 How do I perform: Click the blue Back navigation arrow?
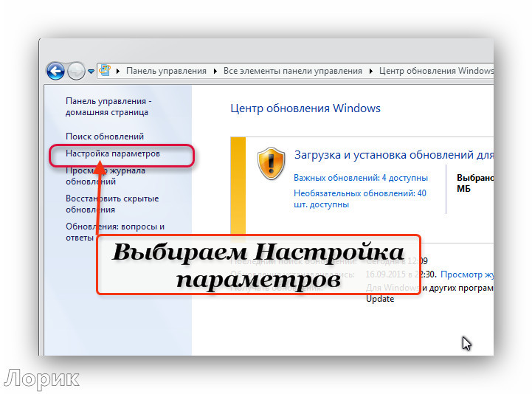click(55, 71)
